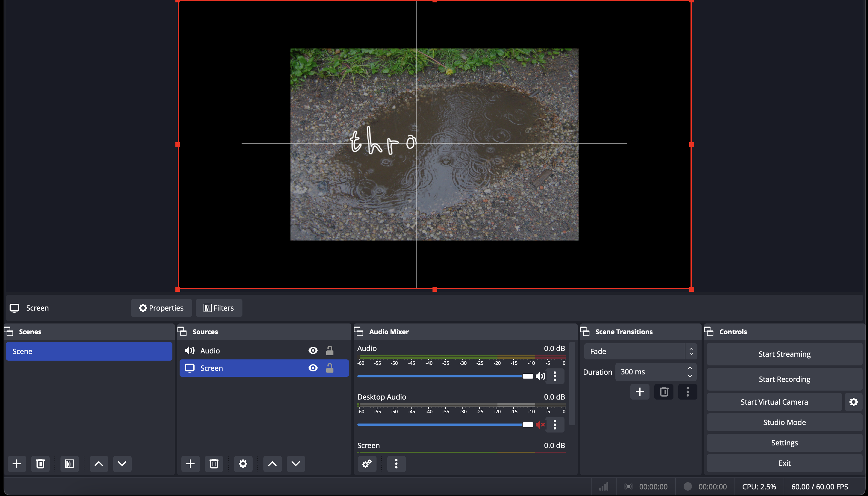Click the bottom-center red resize handle
The width and height of the screenshot is (868, 496).
pyautogui.click(x=435, y=289)
